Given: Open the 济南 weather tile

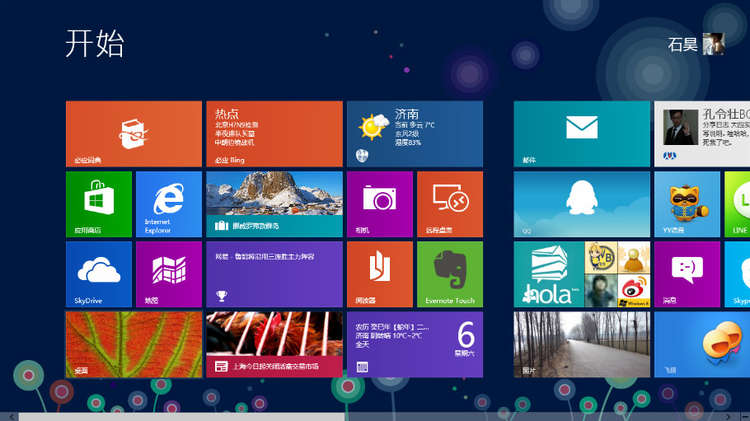Looking at the screenshot, I should coord(415,134).
